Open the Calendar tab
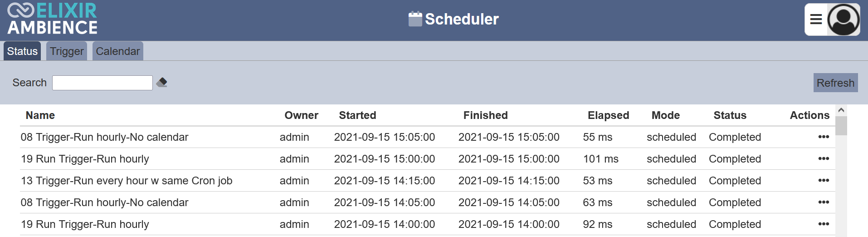The height and width of the screenshot is (237, 868). point(118,51)
